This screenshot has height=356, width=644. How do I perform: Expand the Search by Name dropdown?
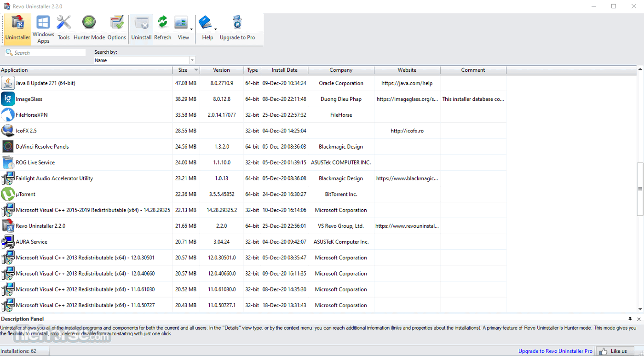click(192, 60)
